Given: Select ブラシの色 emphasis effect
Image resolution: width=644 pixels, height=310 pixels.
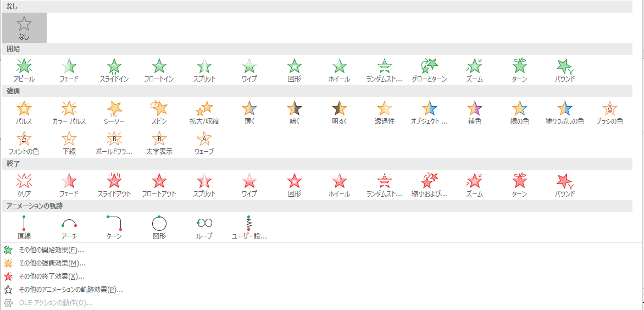Looking at the screenshot, I should click(610, 113).
